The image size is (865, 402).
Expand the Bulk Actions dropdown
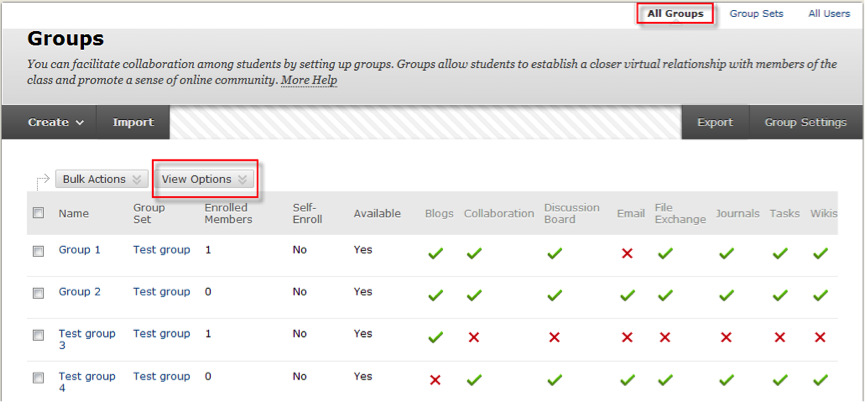point(101,179)
